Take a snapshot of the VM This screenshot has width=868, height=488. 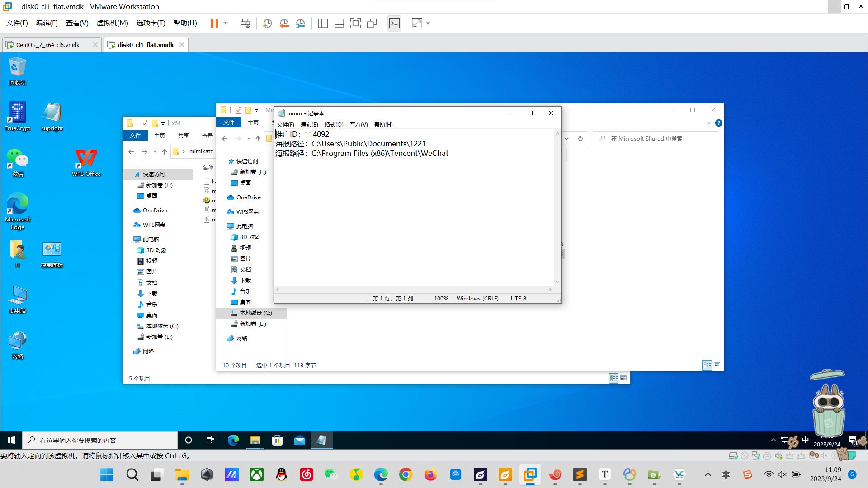pyautogui.click(x=267, y=23)
